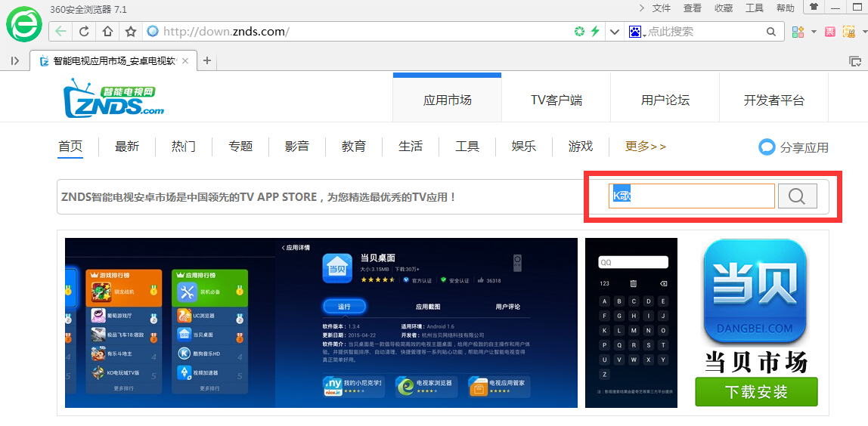This screenshot has width=868, height=426.
Task: Click the browser search magnifier icon
Action: [771, 32]
